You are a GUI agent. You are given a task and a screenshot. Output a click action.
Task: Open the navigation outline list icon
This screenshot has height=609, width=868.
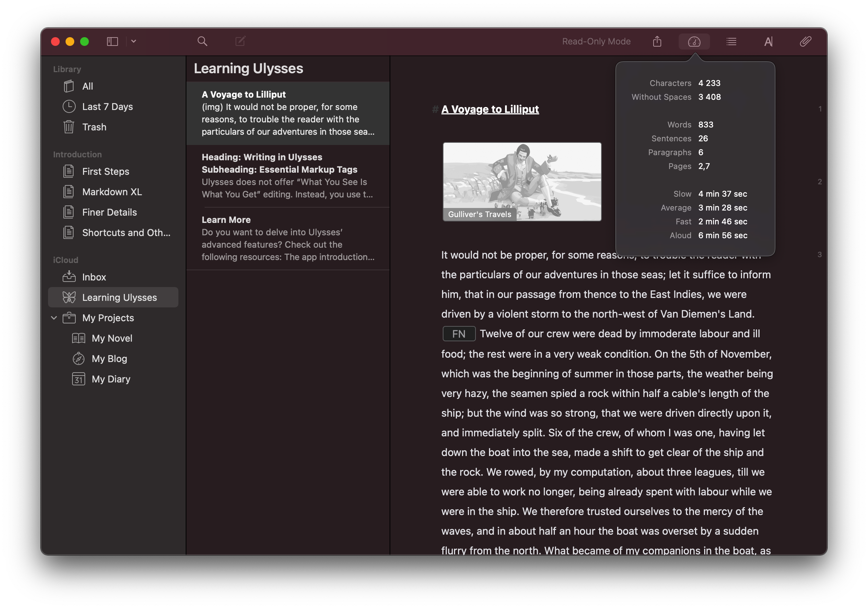point(731,41)
